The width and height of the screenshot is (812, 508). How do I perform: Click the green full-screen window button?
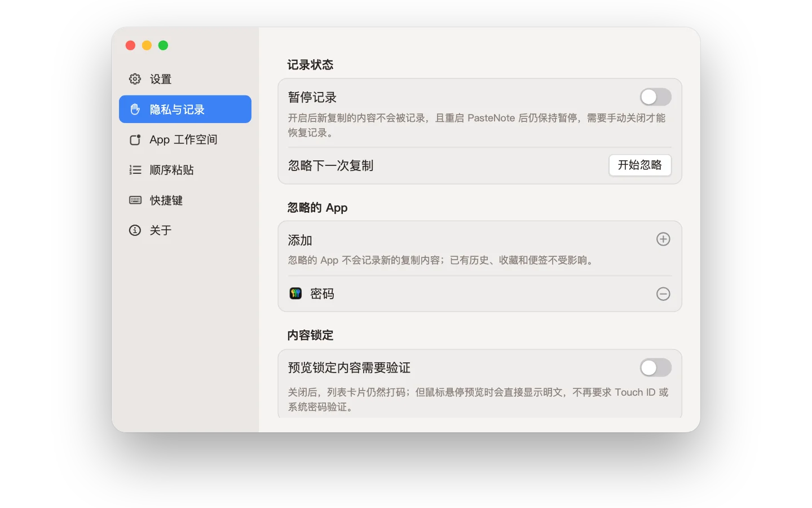[163, 45]
